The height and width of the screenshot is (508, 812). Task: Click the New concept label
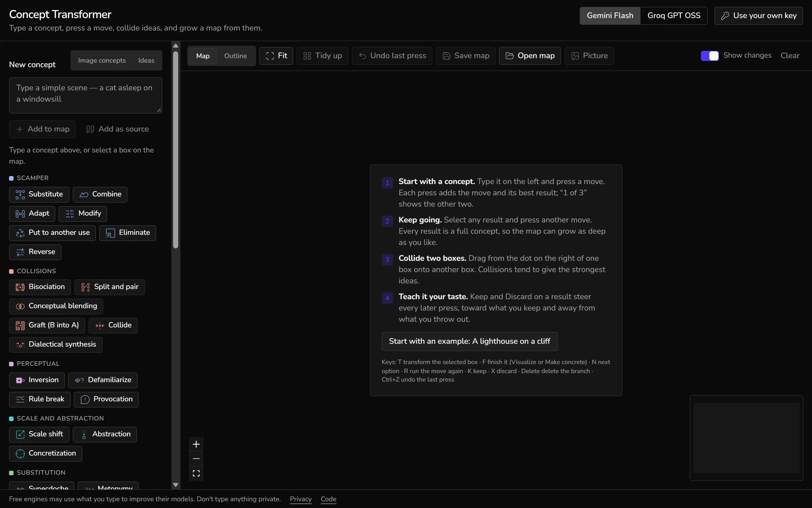click(x=32, y=65)
